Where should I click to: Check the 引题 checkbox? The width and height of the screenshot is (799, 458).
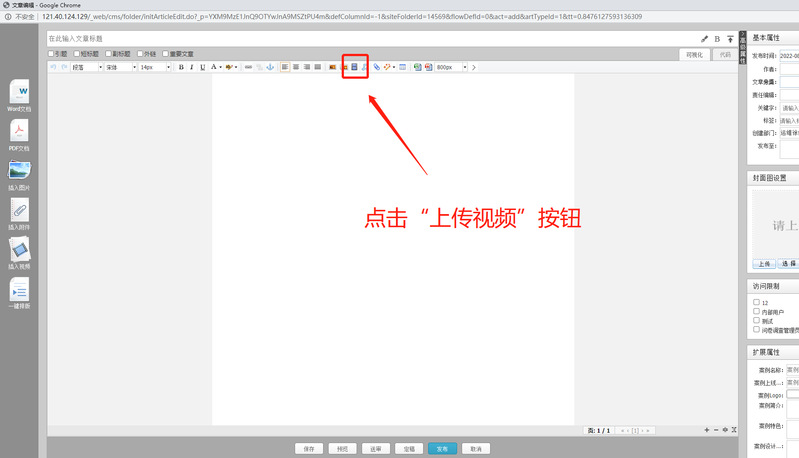coord(52,54)
